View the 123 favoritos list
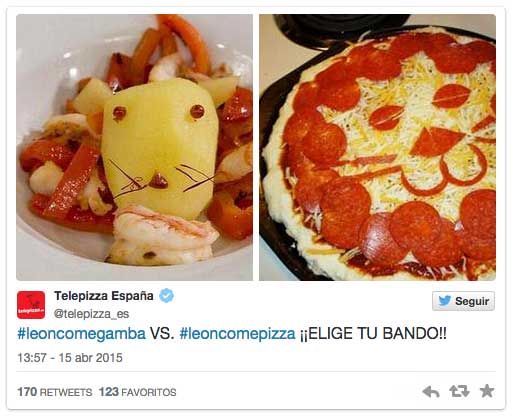The height and width of the screenshot is (417, 512). pos(137,392)
